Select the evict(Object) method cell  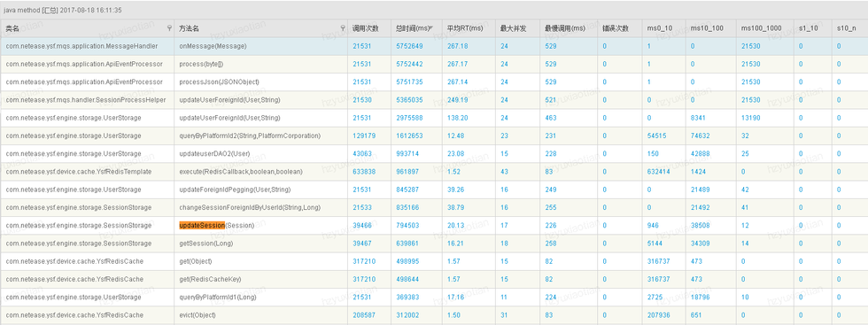(197, 315)
